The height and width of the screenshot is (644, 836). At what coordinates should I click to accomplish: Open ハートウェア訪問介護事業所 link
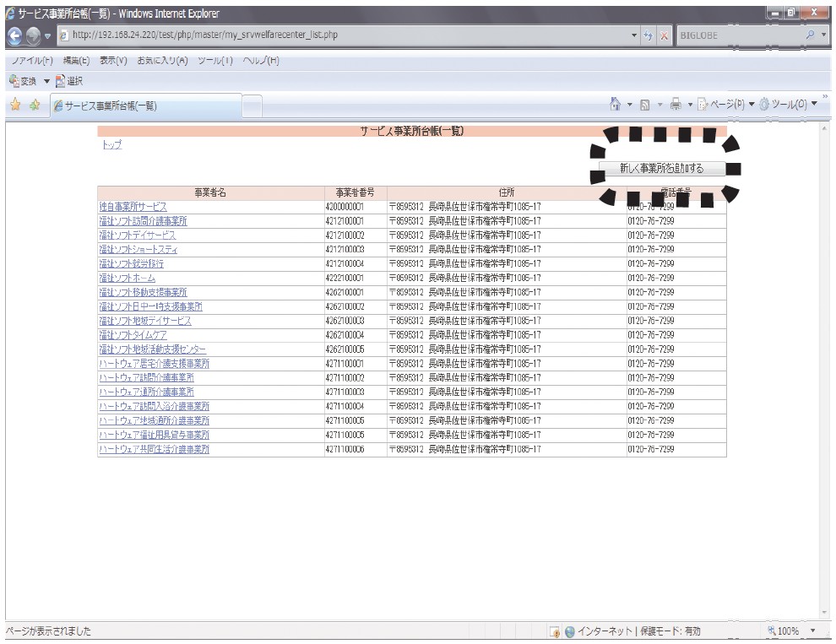point(147,378)
